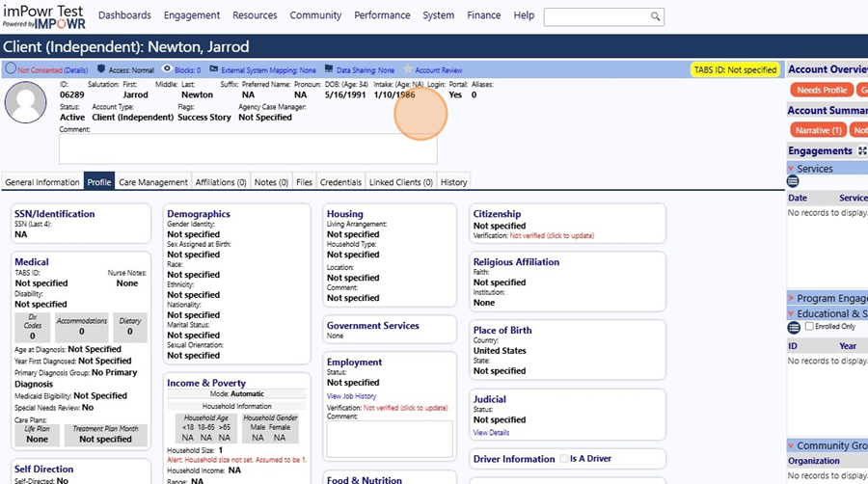Click Data Sharing: None link
The image size is (868, 484).
[x=366, y=70]
